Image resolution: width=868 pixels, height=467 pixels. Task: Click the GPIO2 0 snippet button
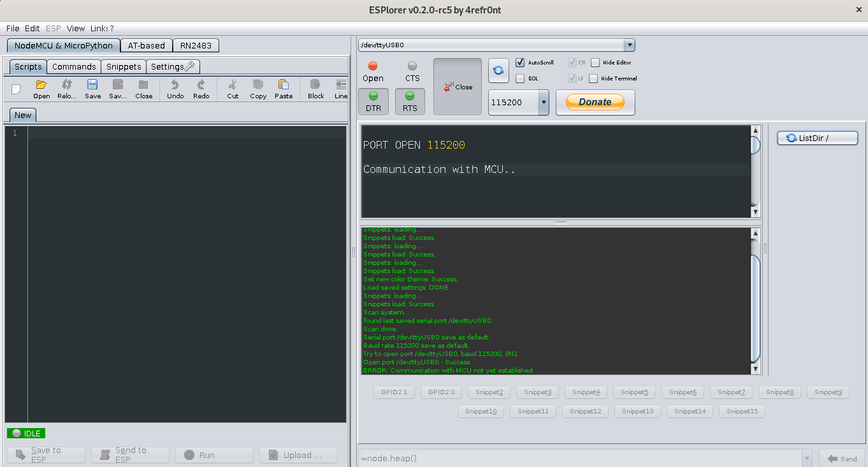click(x=442, y=392)
